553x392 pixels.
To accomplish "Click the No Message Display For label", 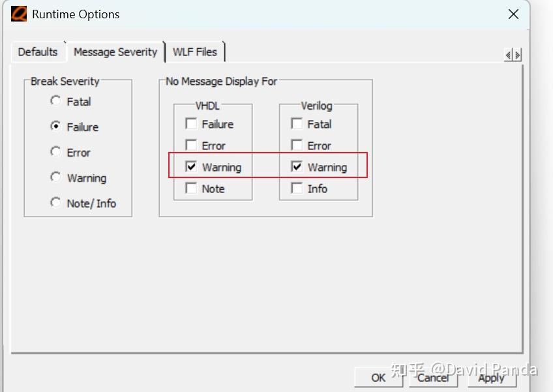I will (x=221, y=82).
